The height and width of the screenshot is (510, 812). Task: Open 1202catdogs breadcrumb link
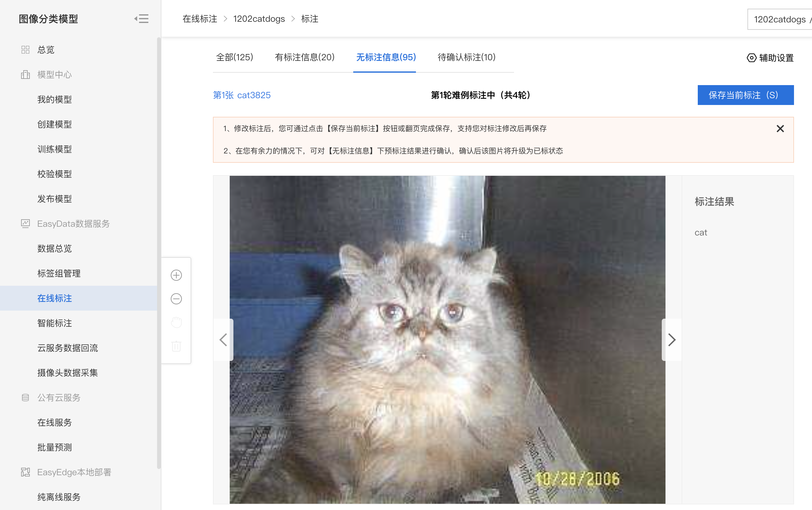tap(259, 19)
